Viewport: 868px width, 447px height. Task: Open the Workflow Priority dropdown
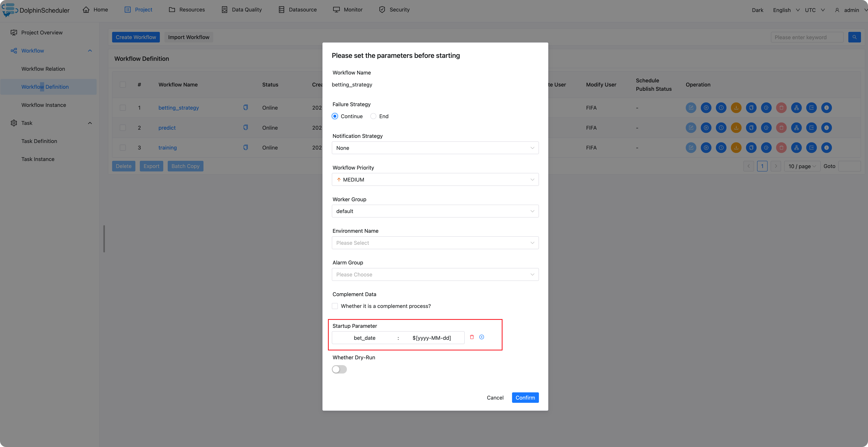pos(435,180)
